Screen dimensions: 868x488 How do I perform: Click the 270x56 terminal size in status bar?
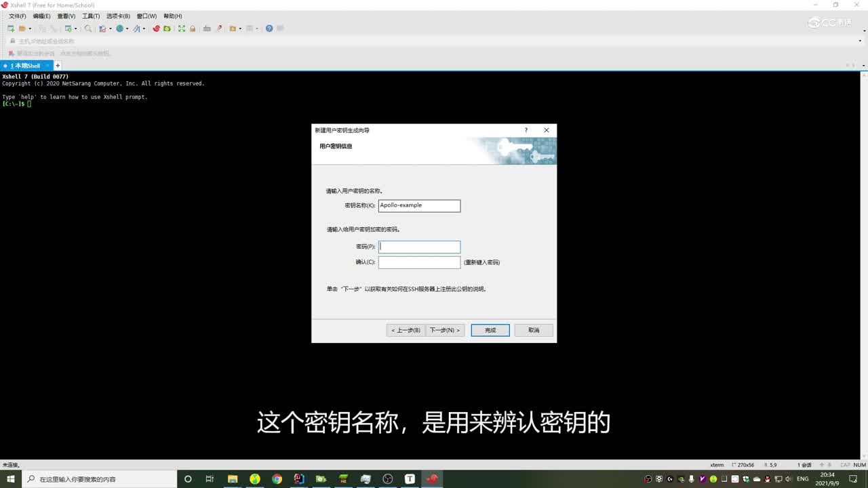pos(746,465)
